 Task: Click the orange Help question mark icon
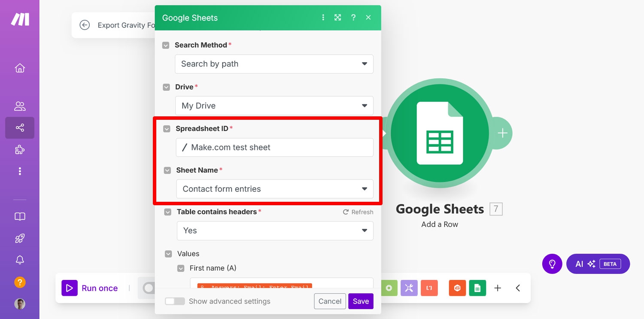point(20,282)
